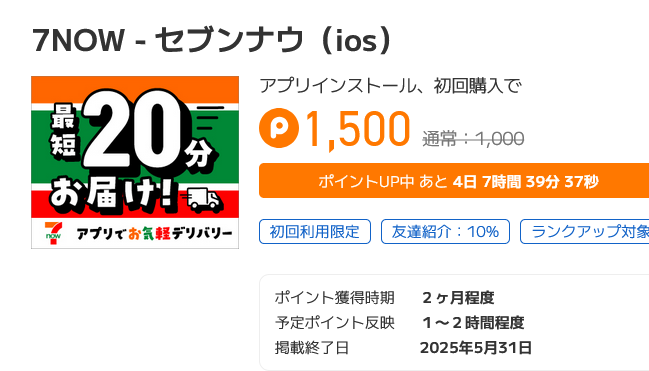The width and height of the screenshot is (649, 371).
Task: Open the 7NOW delivery banner image
Action: (135, 162)
